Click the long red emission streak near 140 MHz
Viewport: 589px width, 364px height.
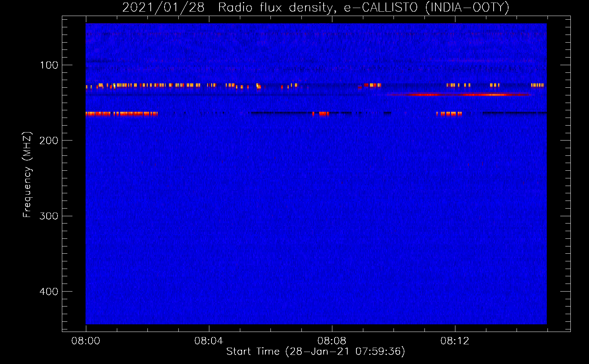459,95
